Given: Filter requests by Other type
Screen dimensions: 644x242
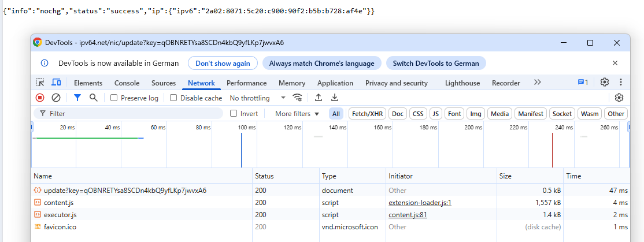Looking at the screenshot, I should (x=616, y=114).
